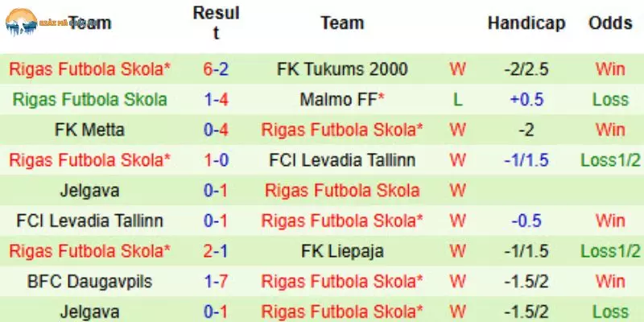Open the 1-4 score against Malmo FF
This screenshot has width=644, height=322.
coord(216,99)
